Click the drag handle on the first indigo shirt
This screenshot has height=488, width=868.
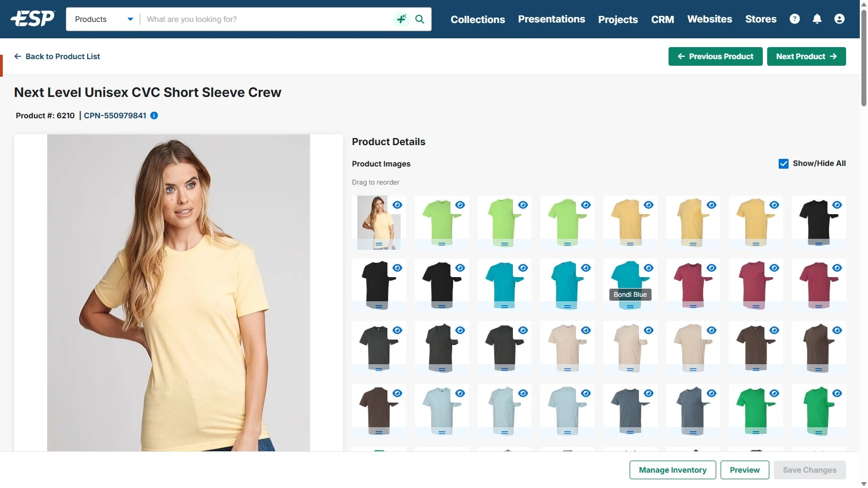pos(630,433)
